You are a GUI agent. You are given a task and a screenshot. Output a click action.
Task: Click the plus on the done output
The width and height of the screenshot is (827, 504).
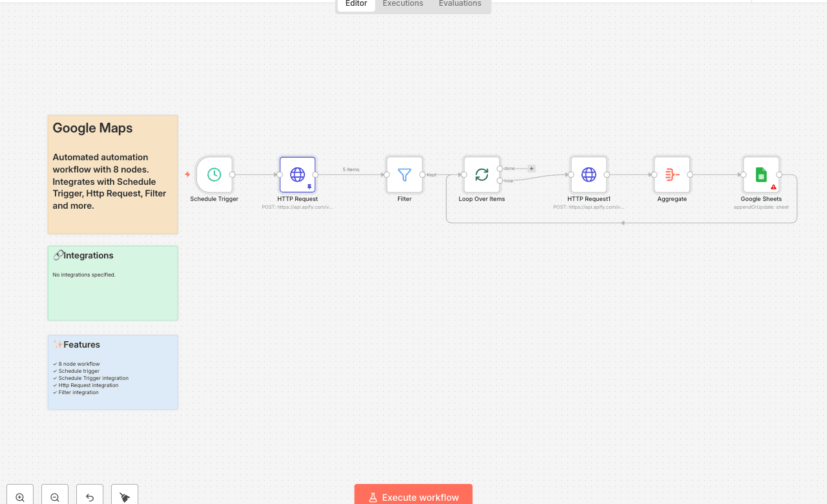532,169
